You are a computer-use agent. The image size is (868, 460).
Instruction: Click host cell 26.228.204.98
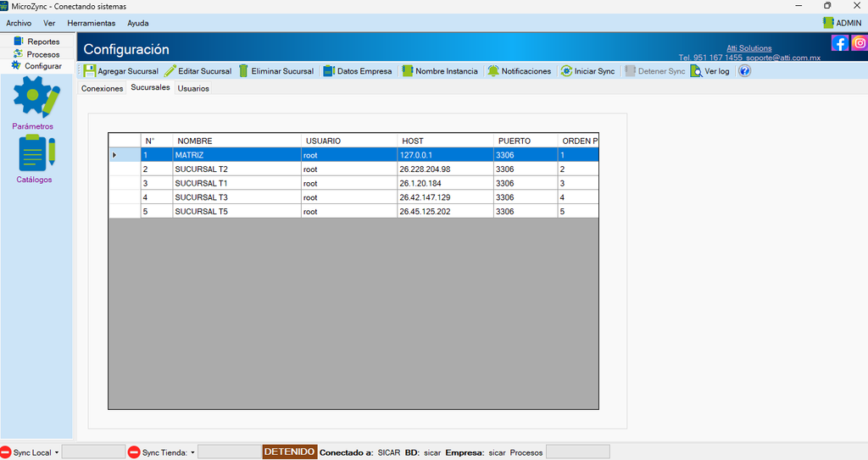coord(445,169)
